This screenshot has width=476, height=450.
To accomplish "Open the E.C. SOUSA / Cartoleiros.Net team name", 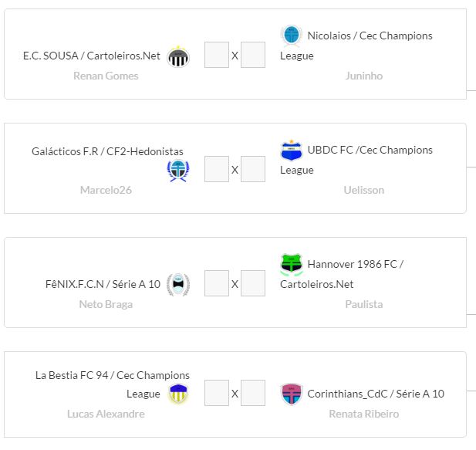I will tap(92, 56).
